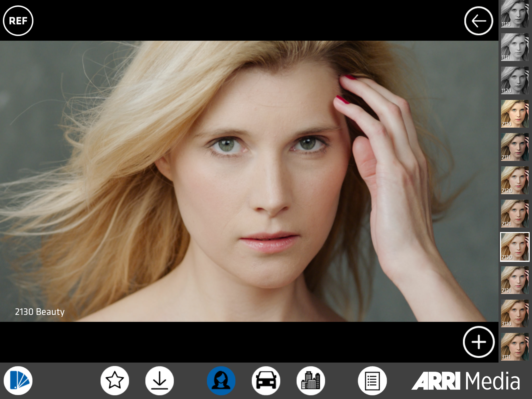Select the portrait woman scene icon
The height and width of the screenshot is (399, 532).
pos(221,380)
